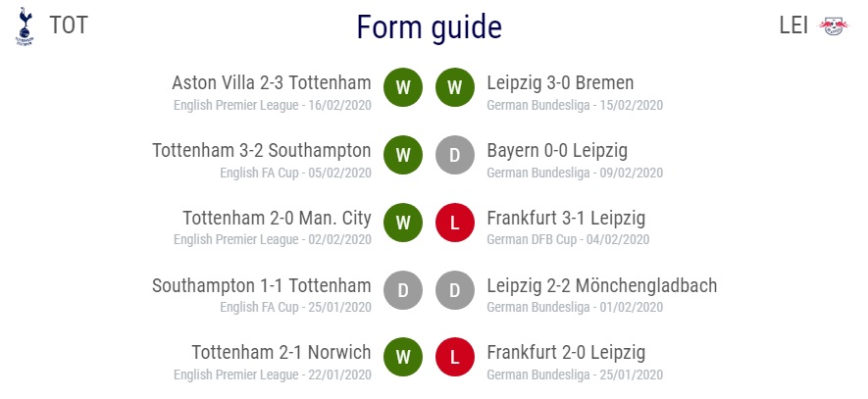The height and width of the screenshot is (399, 868).
Task: Select the W badge for Aston Villa match
Action: pyautogui.click(x=403, y=87)
